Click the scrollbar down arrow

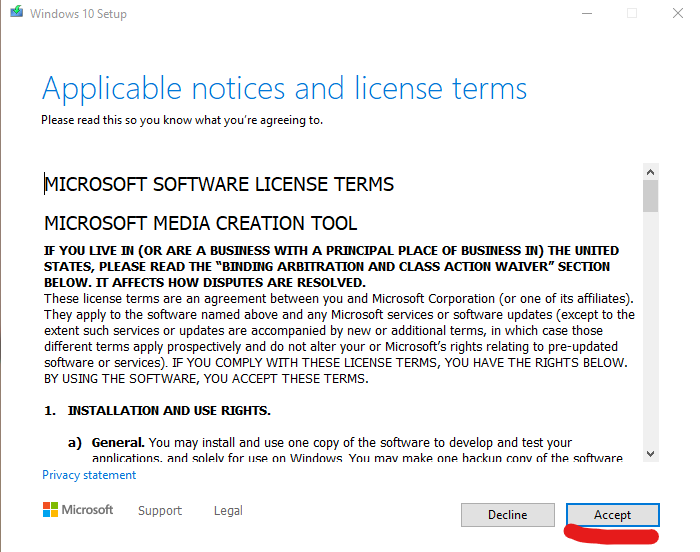tap(650, 454)
